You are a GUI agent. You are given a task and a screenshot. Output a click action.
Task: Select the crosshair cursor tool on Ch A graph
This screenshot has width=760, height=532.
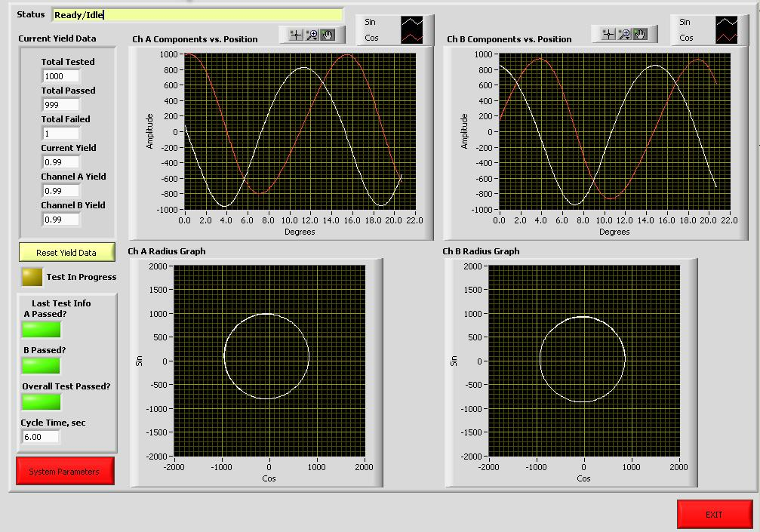pyautogui.click(x=296, y=35)
